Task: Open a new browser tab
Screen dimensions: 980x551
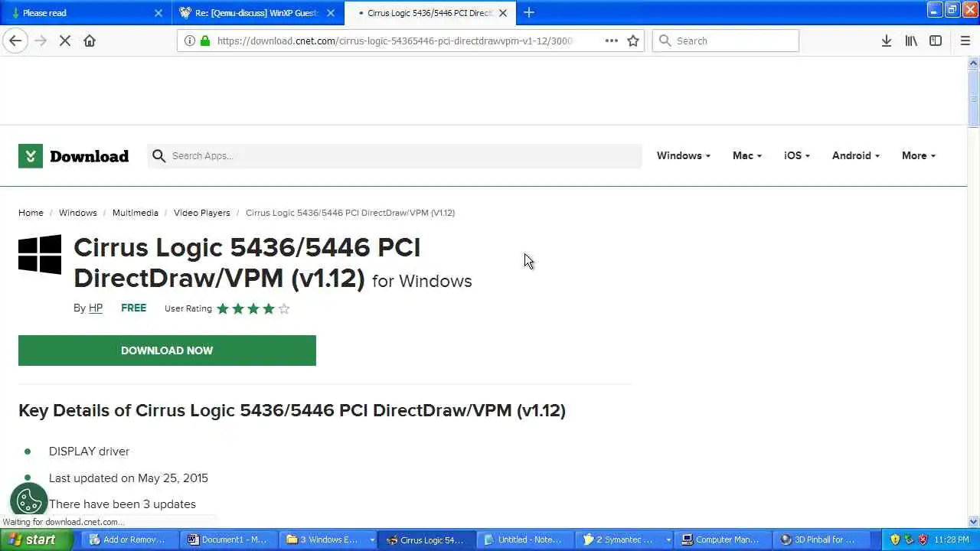Action: [528, 12]
